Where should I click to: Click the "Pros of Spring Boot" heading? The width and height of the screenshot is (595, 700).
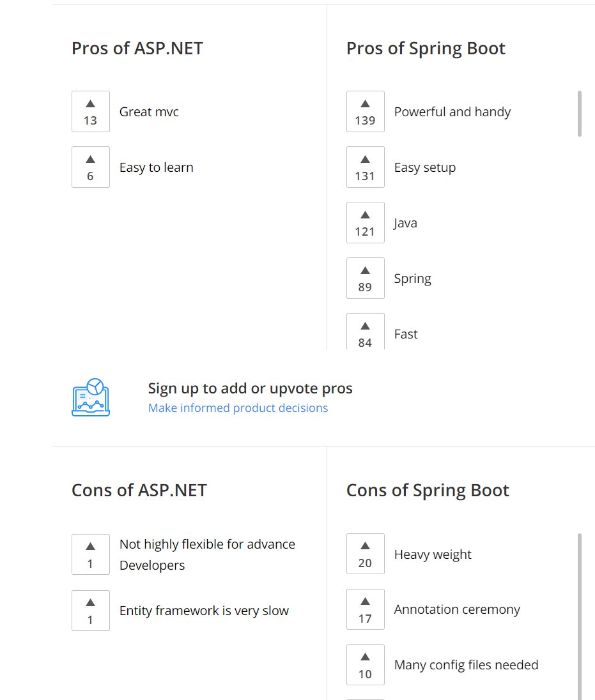(x=426, y=49)
